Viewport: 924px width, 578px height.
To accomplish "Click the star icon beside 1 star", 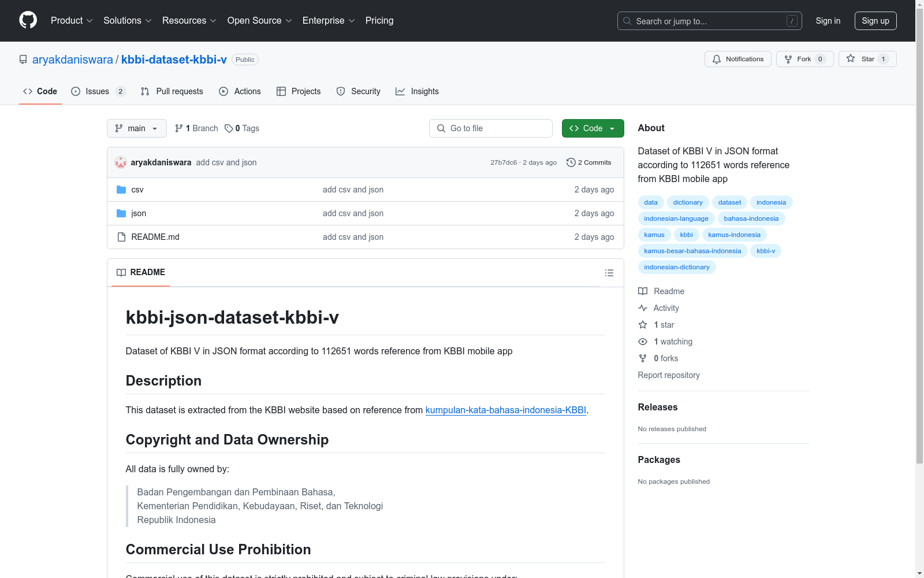I will tap(643, 325).
